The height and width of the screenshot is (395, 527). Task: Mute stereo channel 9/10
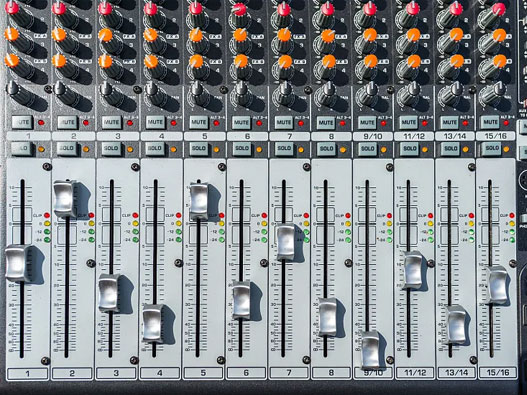(367, 122)
